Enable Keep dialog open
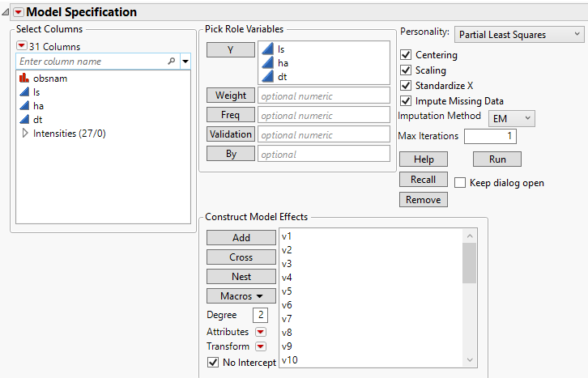The width and height of the screenshot is (588, 378). (460, 183)
